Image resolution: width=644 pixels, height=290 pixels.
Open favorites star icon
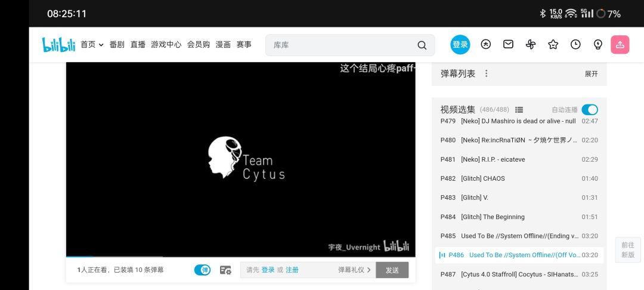[x=553, y=44]
